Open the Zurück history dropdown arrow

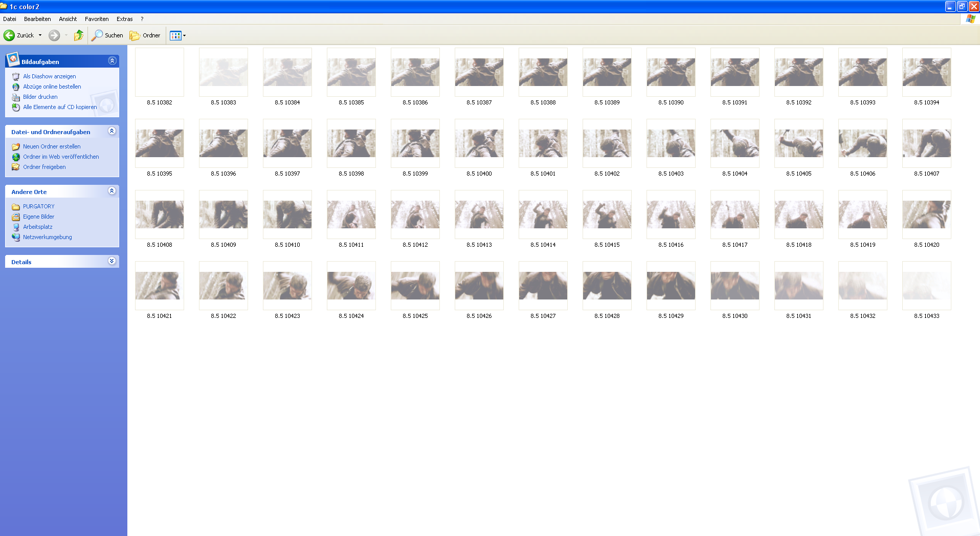pyautogui.click(x=40, y=35)
